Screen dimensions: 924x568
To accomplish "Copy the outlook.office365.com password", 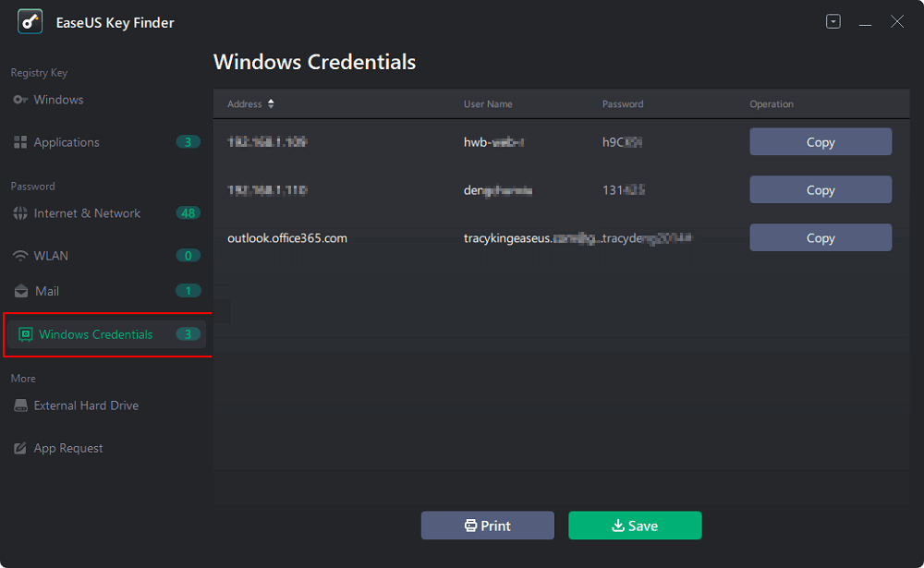I will pyautogui.click(x=820, y=237).
